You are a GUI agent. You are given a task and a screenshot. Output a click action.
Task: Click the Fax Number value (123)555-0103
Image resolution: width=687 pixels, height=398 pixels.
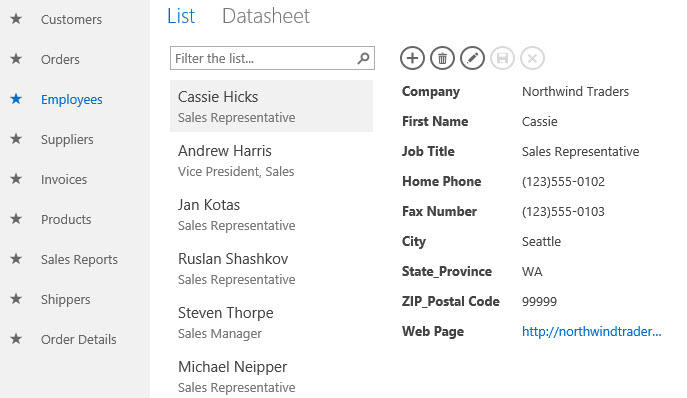point(563,212)
